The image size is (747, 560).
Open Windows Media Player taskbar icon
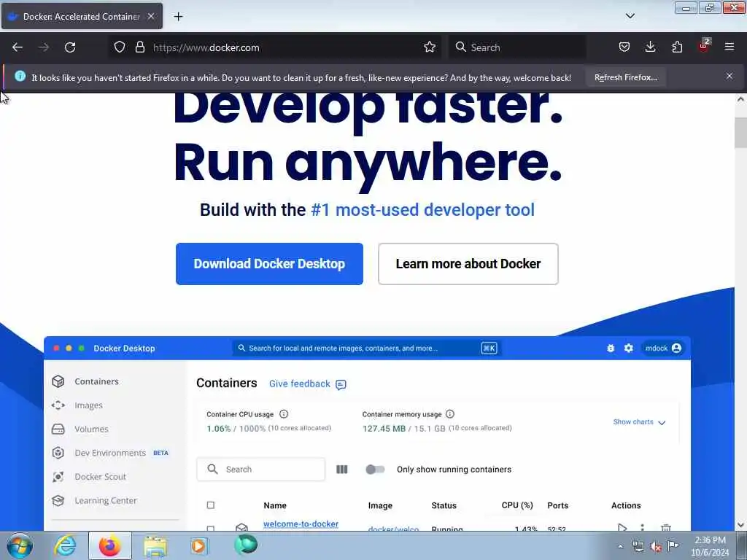coord(199,545)
